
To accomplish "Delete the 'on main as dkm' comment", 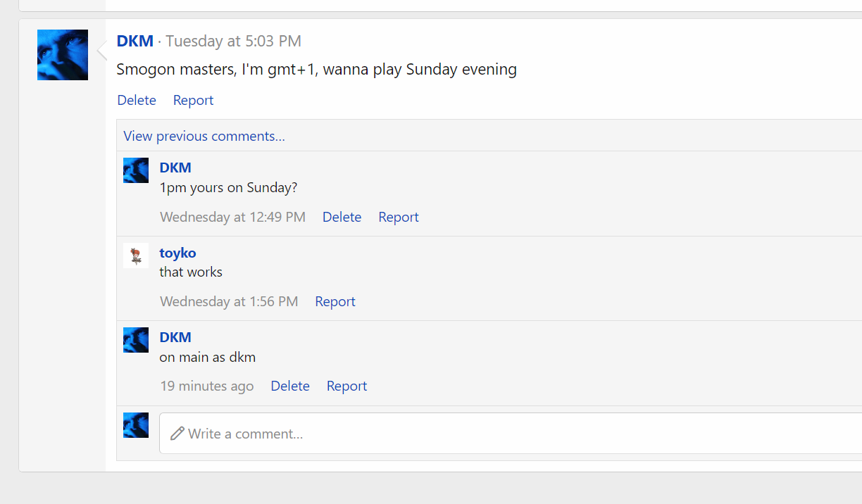I will [x=290, y=386].
